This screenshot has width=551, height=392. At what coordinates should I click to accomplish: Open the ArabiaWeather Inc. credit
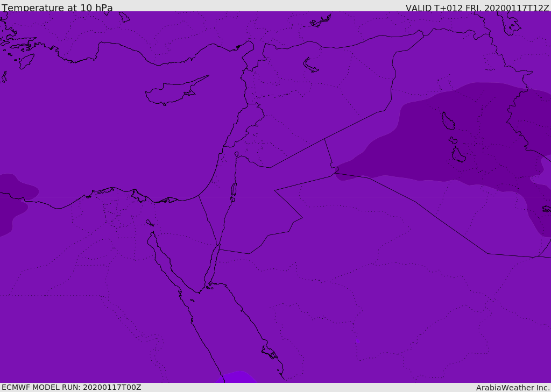[x=513, y=387]
